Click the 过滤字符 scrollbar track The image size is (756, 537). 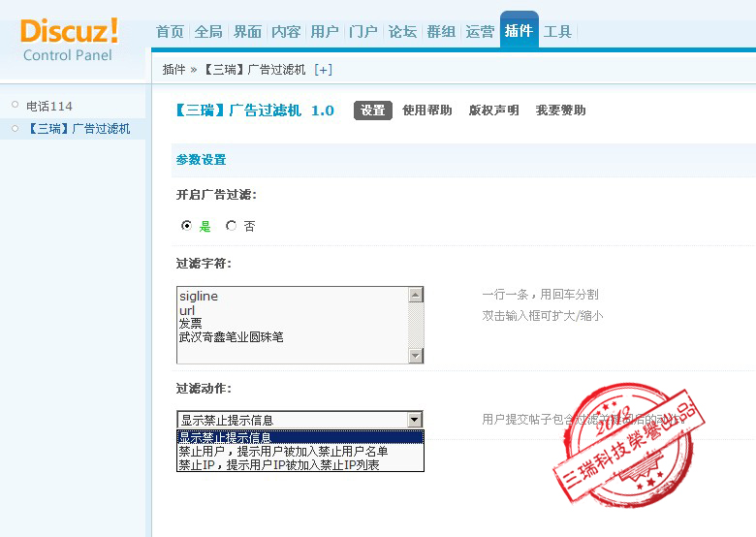416,326
